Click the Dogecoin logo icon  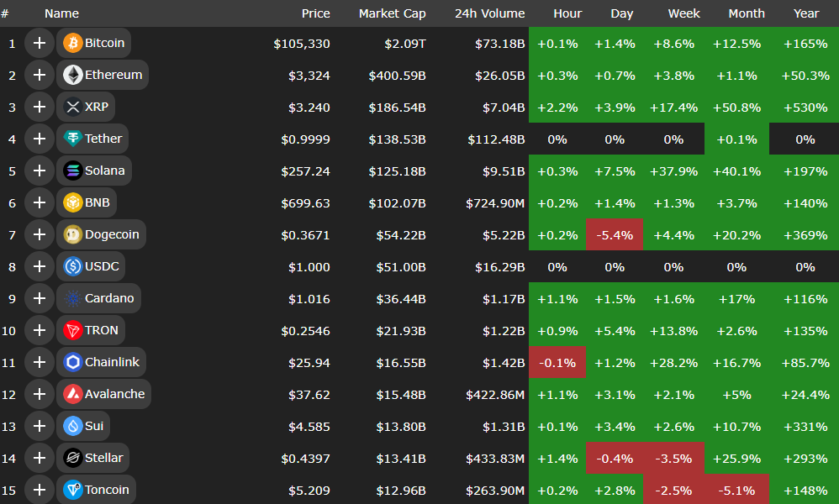point(72,234)
